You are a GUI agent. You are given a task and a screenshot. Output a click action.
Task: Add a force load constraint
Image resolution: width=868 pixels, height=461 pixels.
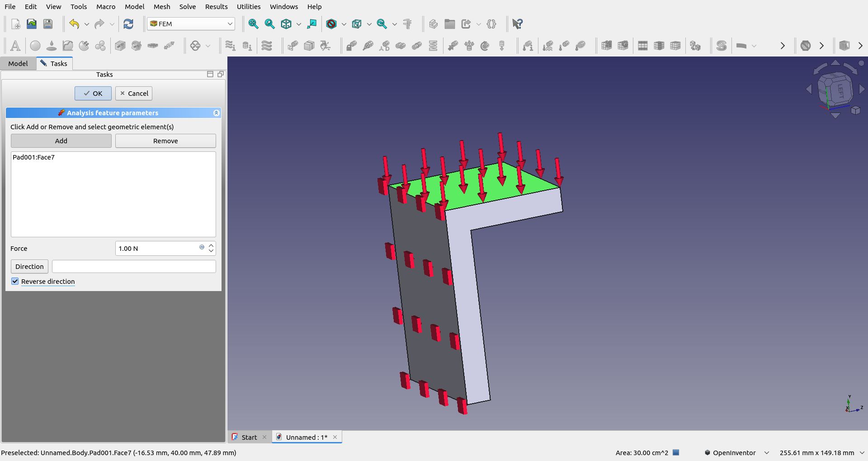pyautogui.click(x=453, y=46)
